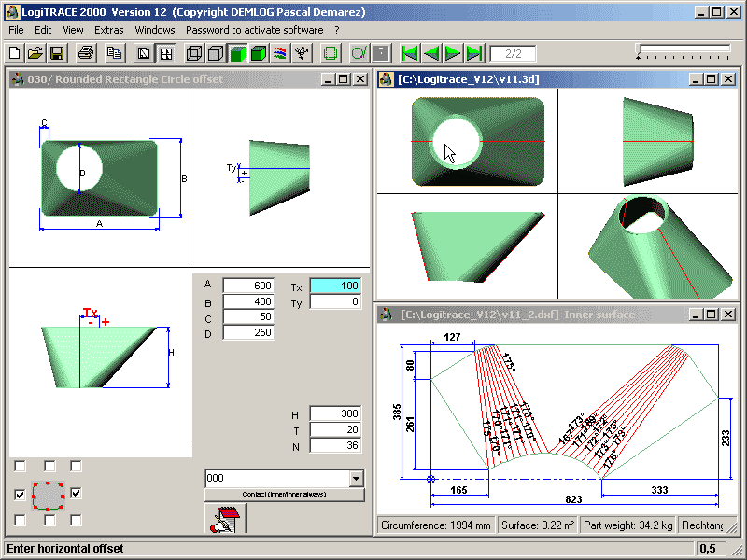Screen dimensions: 747x560
Task: Click the icon in the v11.3d window title
Action: [387, 79]
